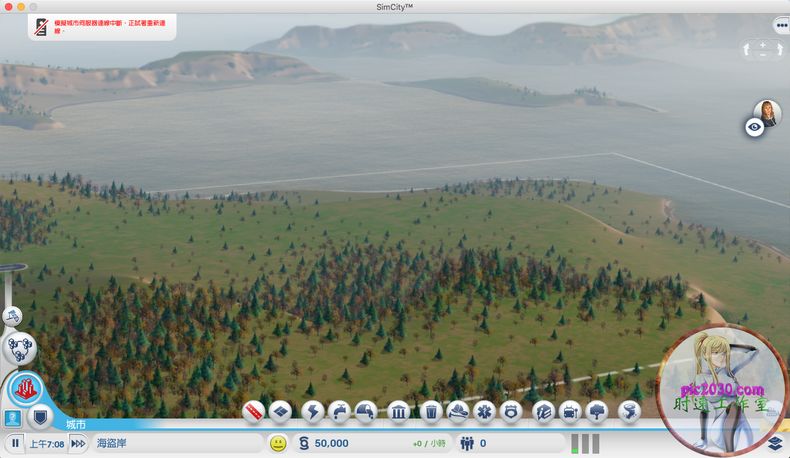Image resolution: width=790 pixels, height=458 pixels.
Task: Click the server disconnected notification
Action: pyautogui.click(x=102, y=27)
